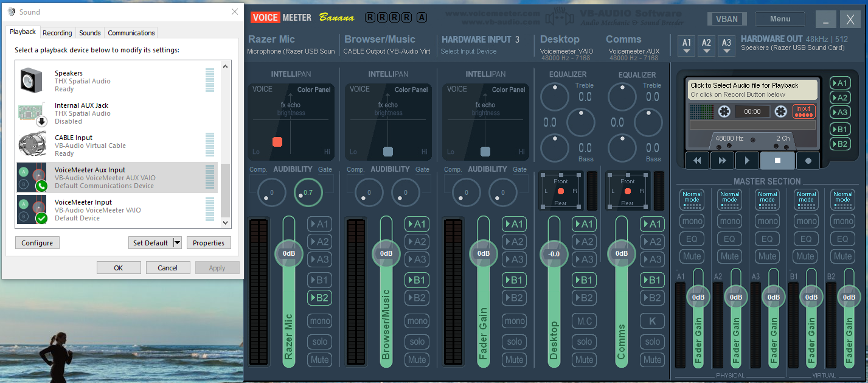
Task: Click Comms front/rear surround panner
Action: (628, 192)
